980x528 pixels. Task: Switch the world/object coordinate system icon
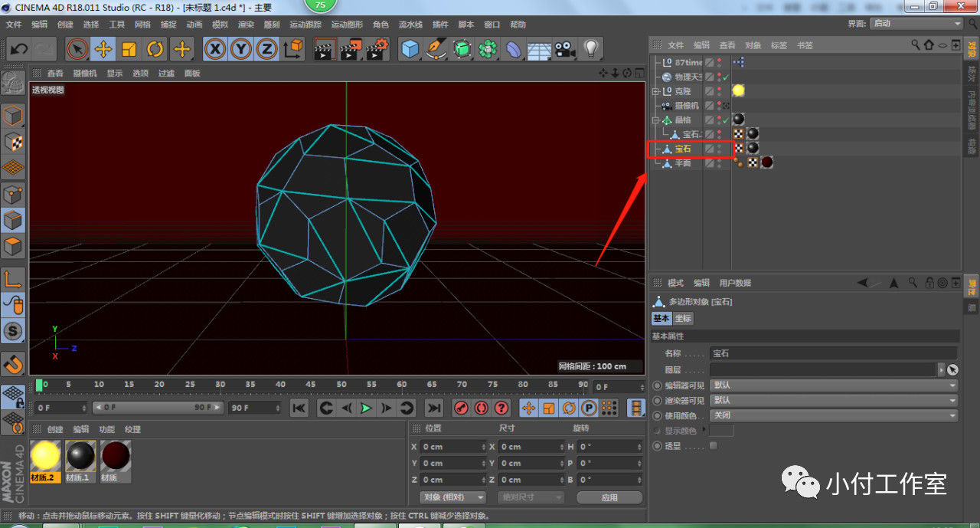tap(292, 50)
